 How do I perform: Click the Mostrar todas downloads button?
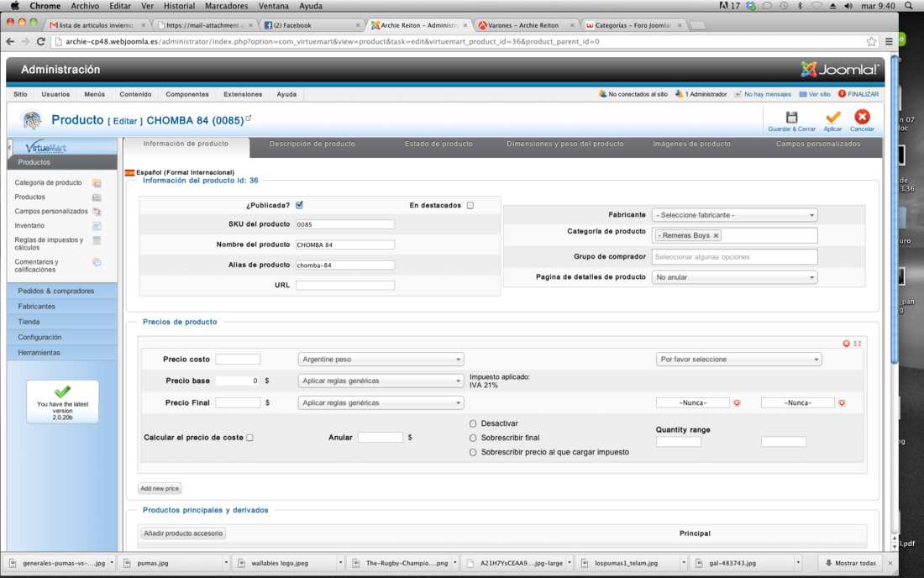[x=850, y=563]
